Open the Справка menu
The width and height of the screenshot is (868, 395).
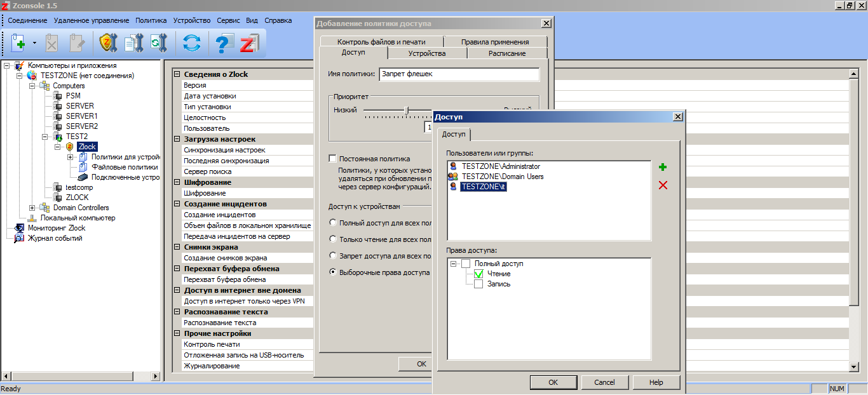[278, 20]
